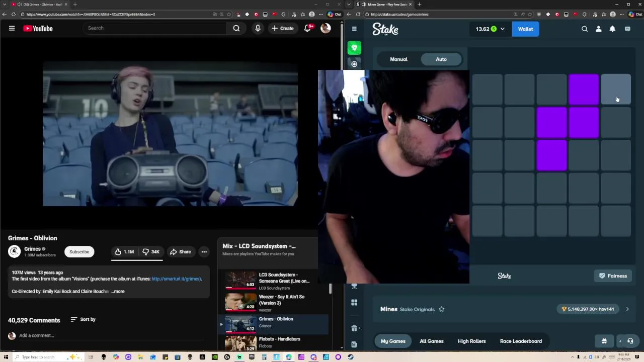The width and height of the screenshot is (644, 362).
Task: Go to the YouTube home logo
Action: coord(38,29)
